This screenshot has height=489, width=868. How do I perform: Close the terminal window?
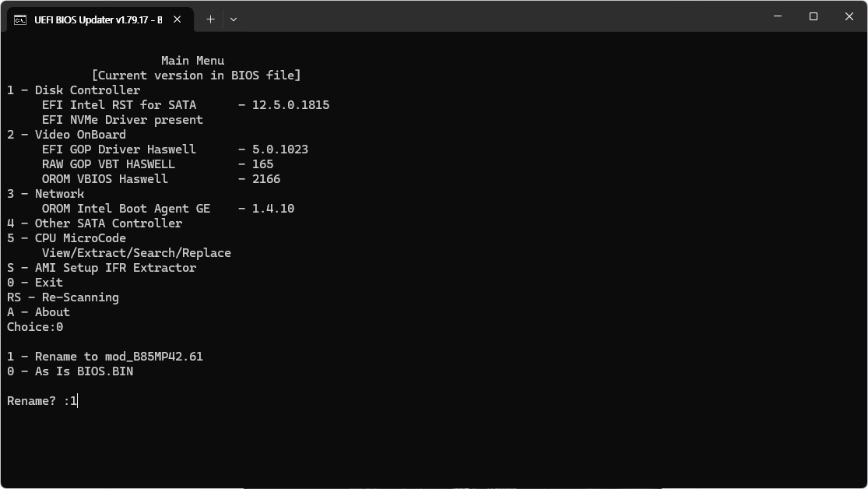coord(849,16)
